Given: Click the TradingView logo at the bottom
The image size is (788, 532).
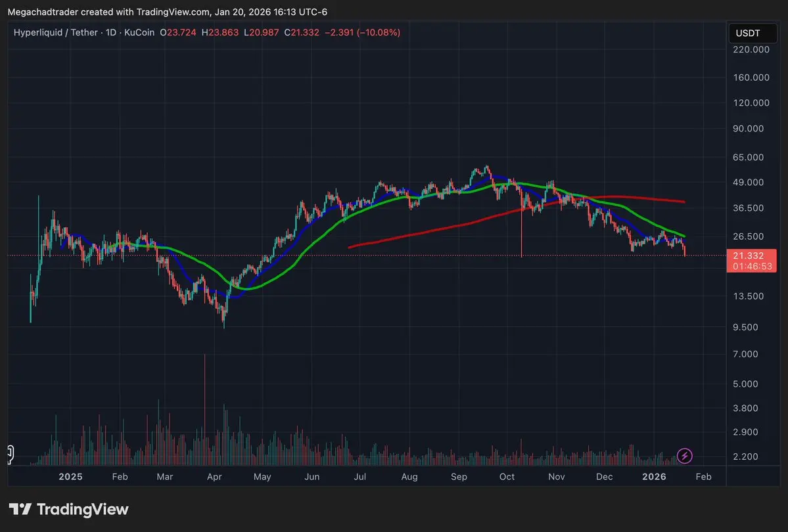Looking at the screenshot, I should [69, 510].
